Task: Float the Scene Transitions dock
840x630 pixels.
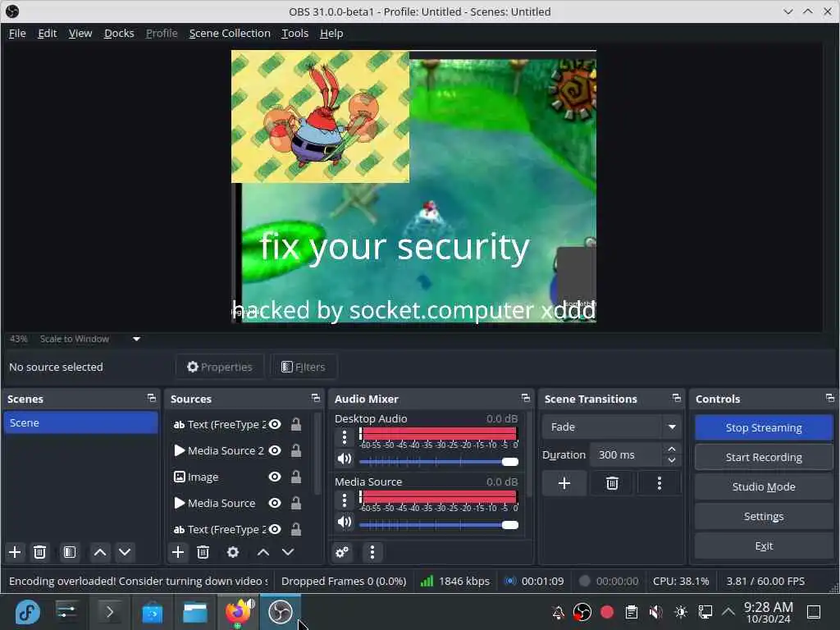Action: 677,398
